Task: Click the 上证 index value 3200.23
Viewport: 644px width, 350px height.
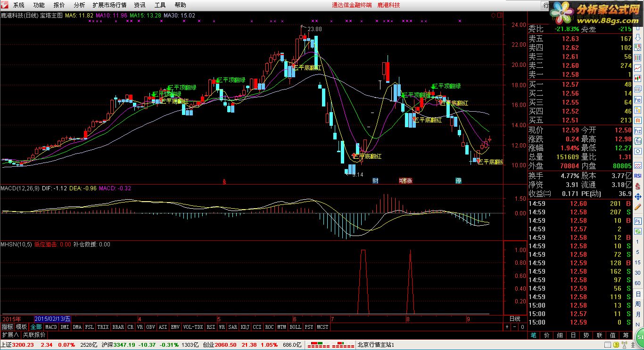Action: 23,345
